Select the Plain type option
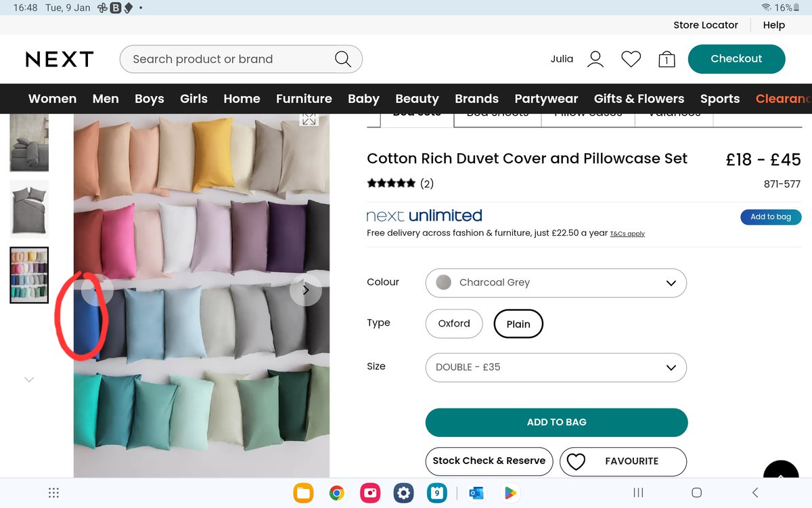812x508 pixels. (x=518, y=324)
